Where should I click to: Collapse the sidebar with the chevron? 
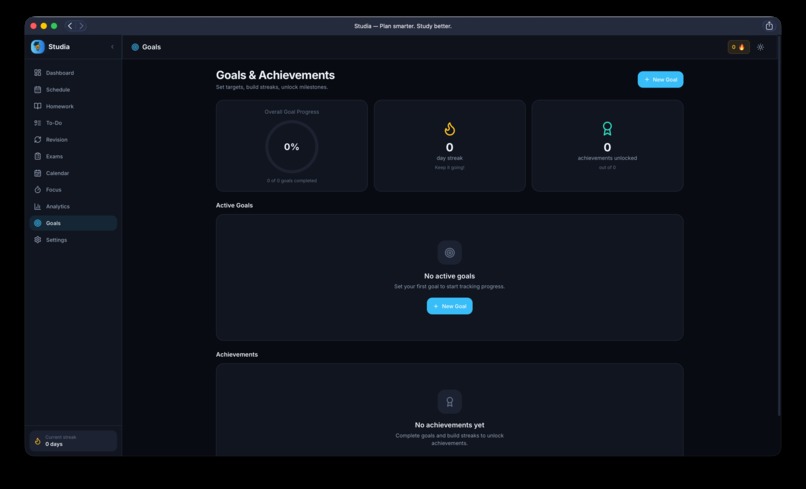[113, 47]
